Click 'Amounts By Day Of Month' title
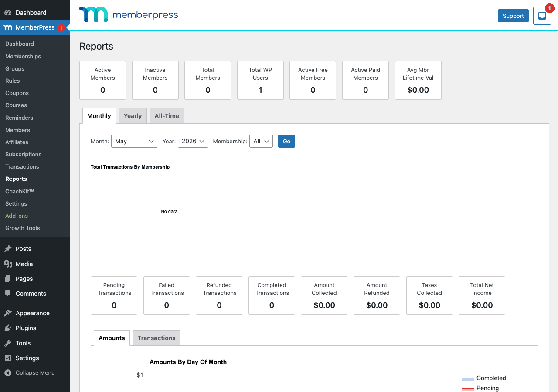Viewport: 558px width, 392px height. coord(188,362)
